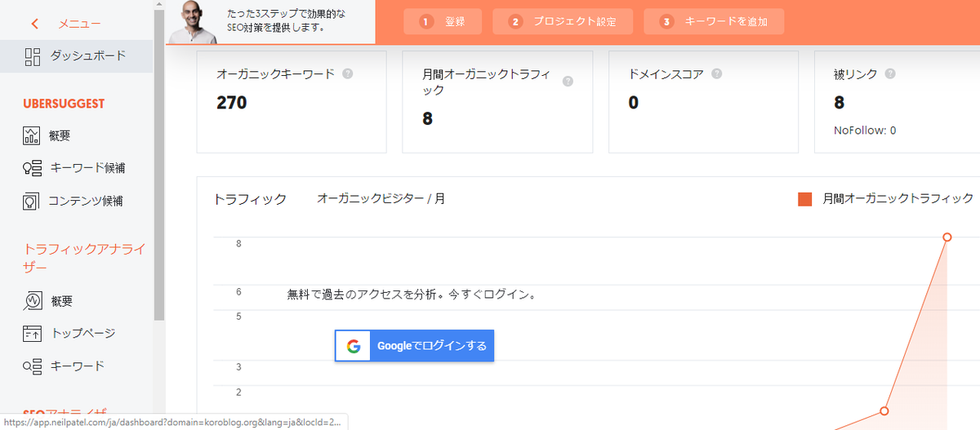Open ダッシュボード in the sidebar

click(76, 56)
